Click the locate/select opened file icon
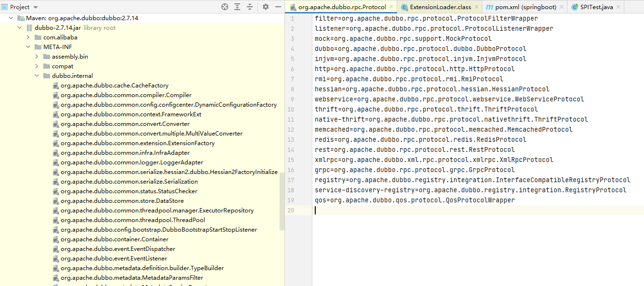 point(225,7)
